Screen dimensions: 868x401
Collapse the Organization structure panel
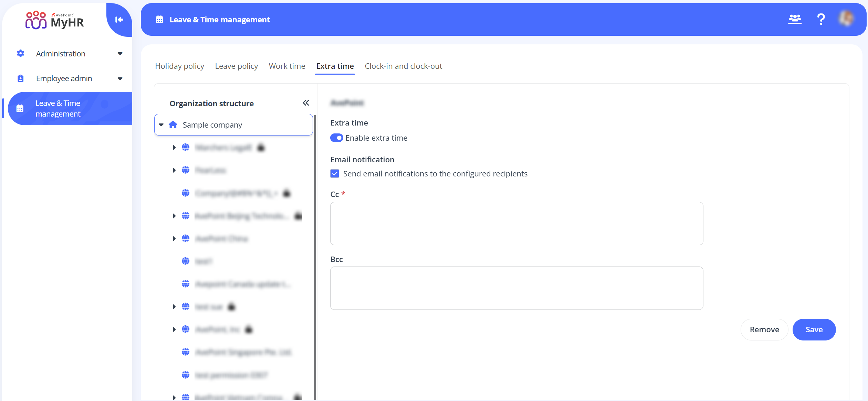point(306,103)
